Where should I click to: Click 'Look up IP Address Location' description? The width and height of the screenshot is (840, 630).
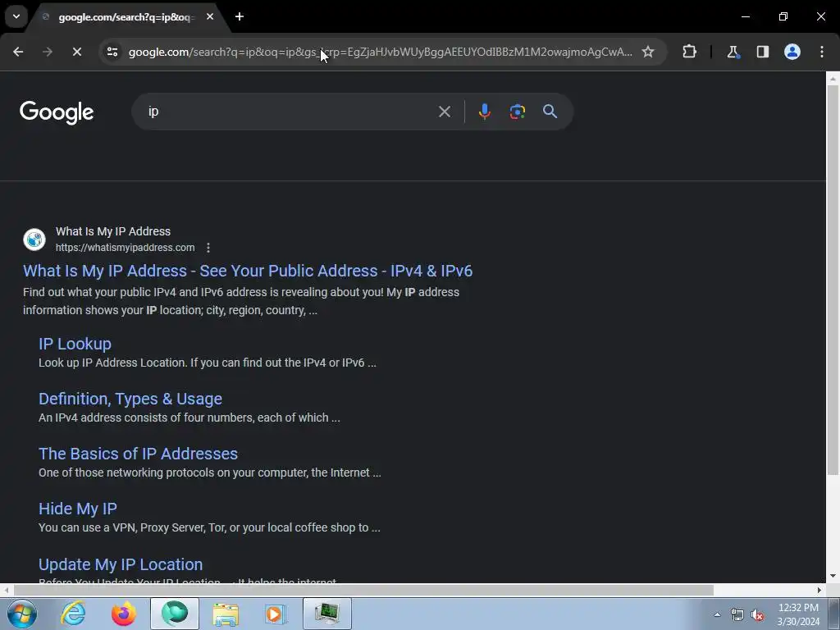coord(208,363)
